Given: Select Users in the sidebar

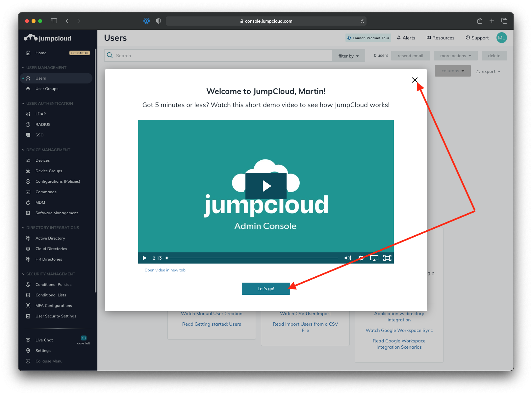Looking at the screenshot, I should pyautogui.click(x=56, y=78).
